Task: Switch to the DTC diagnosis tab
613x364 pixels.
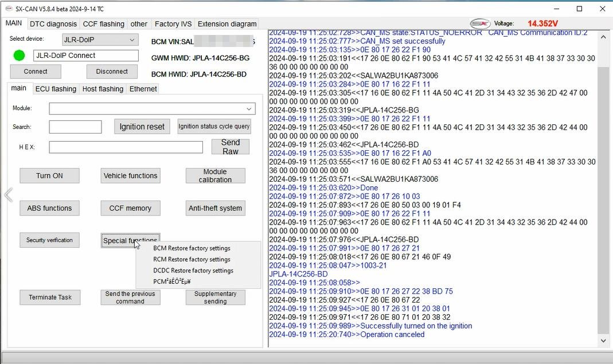Action: point(53,24)
